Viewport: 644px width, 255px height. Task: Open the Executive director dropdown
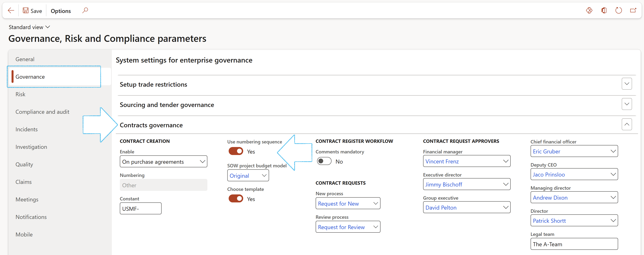pos(466,184)
